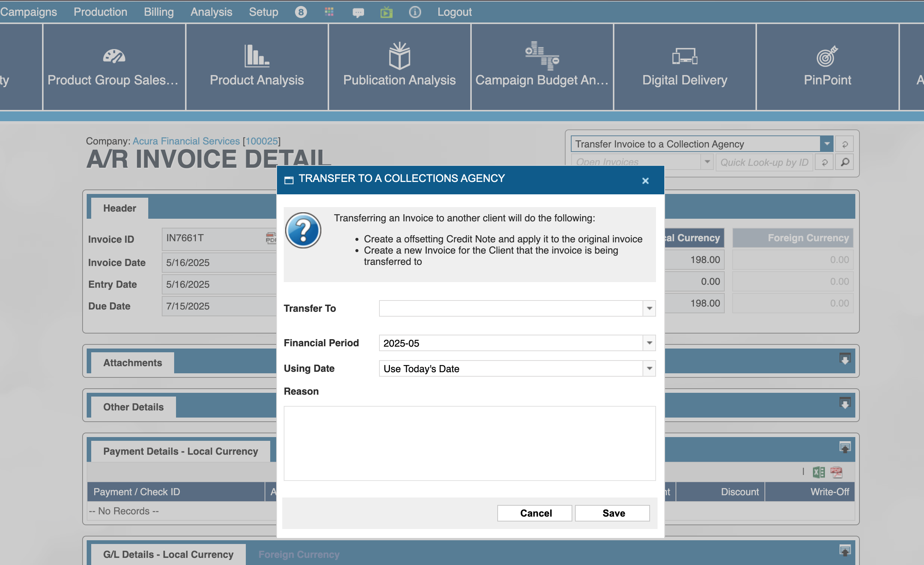Click the chat bubble icon in top menu
Image resolution: width=924 pixels, height=565 pixels.
coord(358,12)
